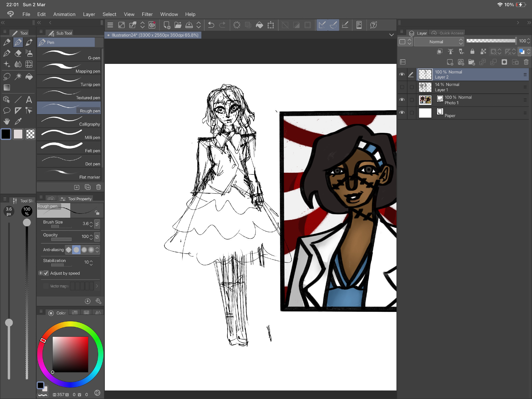Open Sub Tool Detail wrench icon
Viewport: 532px width, 399px height.
98,301
